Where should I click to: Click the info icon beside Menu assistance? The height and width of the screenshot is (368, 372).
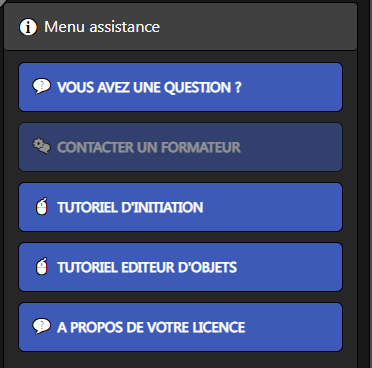click(x=28, y=27)
